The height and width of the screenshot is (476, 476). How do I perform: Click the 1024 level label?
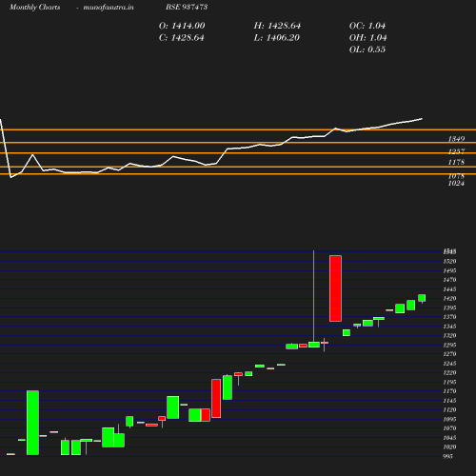pos(456,184)
